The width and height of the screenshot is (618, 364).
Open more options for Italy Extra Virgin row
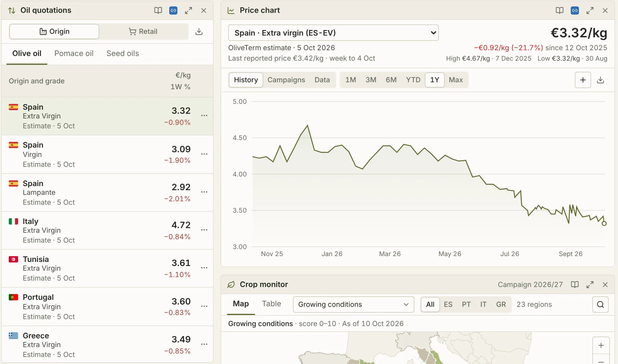(204, 230)
